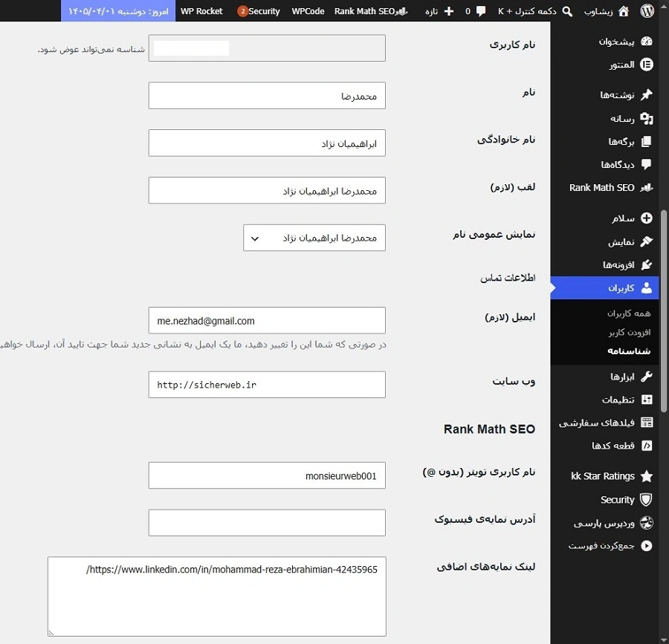Click the star icon for kk Star Ratings

[x=647, y=476]
